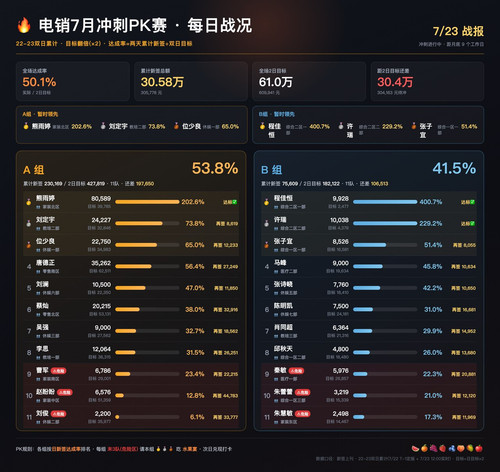The width and height of the screenshot is (500, 472).
Task: Click gold medal in 程佳恒 ranking row
Action: point(267,202)
